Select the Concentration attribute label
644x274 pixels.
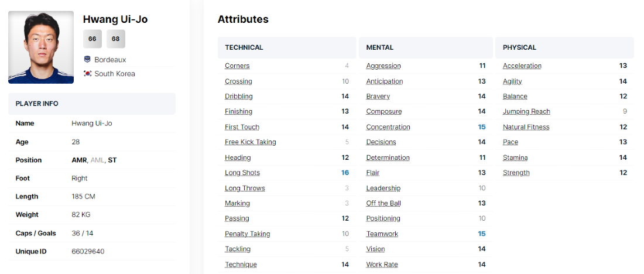click(x=388, y=127)
